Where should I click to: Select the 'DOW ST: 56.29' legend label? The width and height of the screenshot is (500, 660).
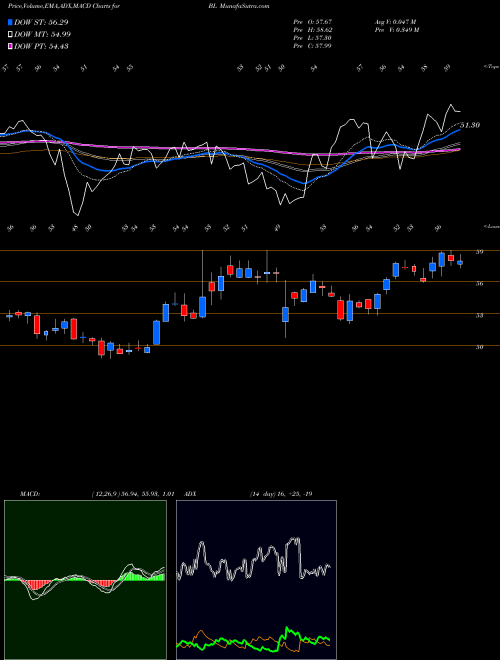[x=41, y=22]
